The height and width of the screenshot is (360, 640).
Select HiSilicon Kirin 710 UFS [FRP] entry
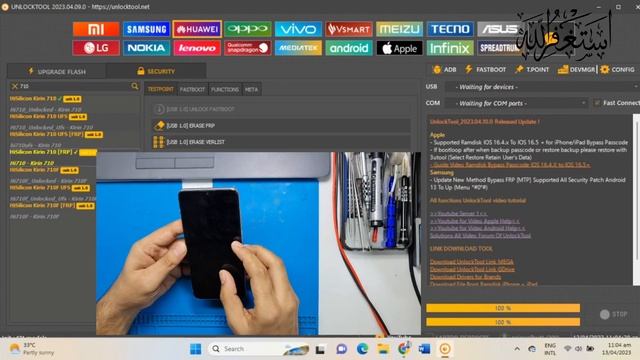[56, 134]
